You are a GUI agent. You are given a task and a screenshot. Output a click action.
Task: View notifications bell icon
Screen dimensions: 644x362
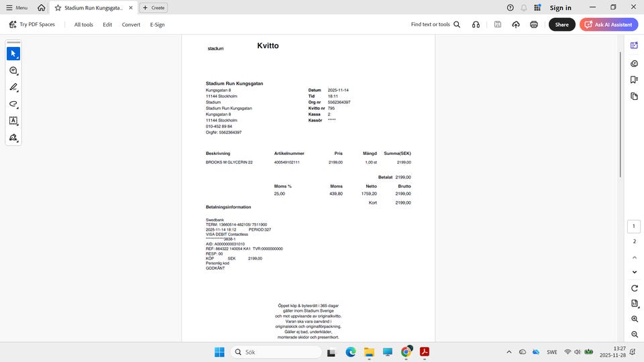click(x=524, y=8)
